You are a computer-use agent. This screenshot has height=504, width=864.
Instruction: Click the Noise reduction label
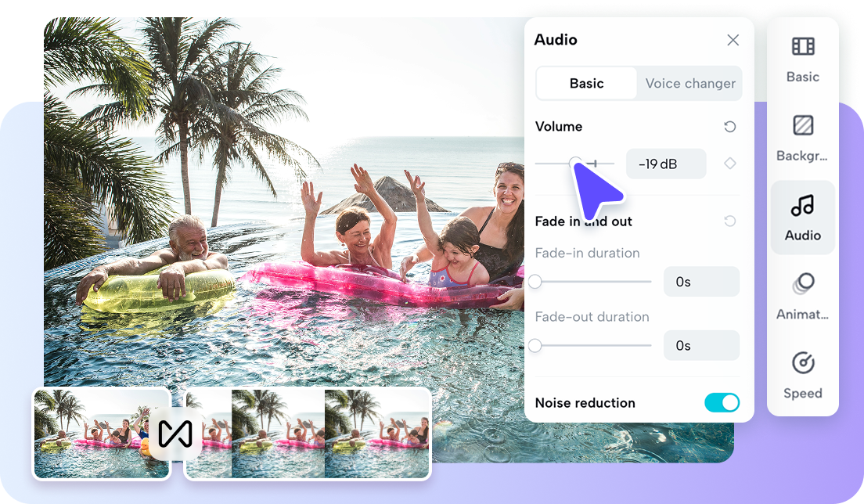point(585,402)
